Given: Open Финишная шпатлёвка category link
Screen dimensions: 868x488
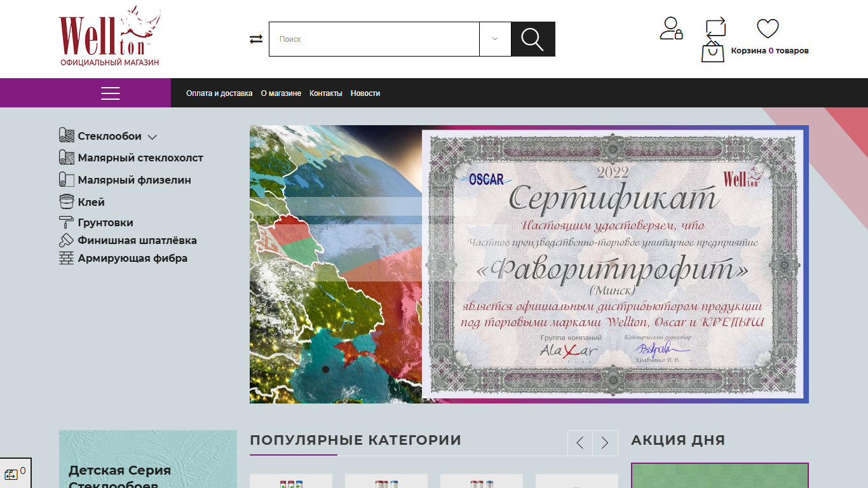Looking at the screenshot, I should coord(137,240).
